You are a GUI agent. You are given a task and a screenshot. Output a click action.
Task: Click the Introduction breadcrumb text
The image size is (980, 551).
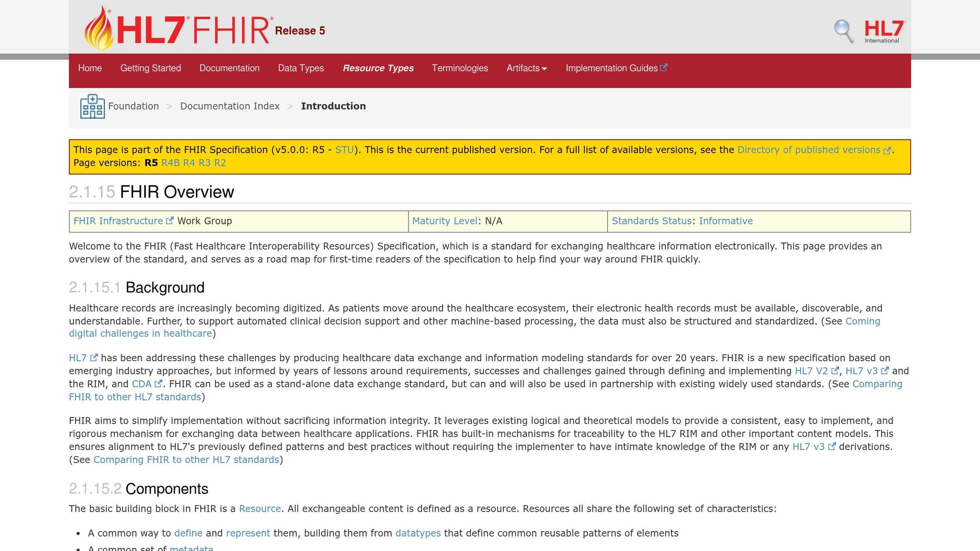point(333,106)
